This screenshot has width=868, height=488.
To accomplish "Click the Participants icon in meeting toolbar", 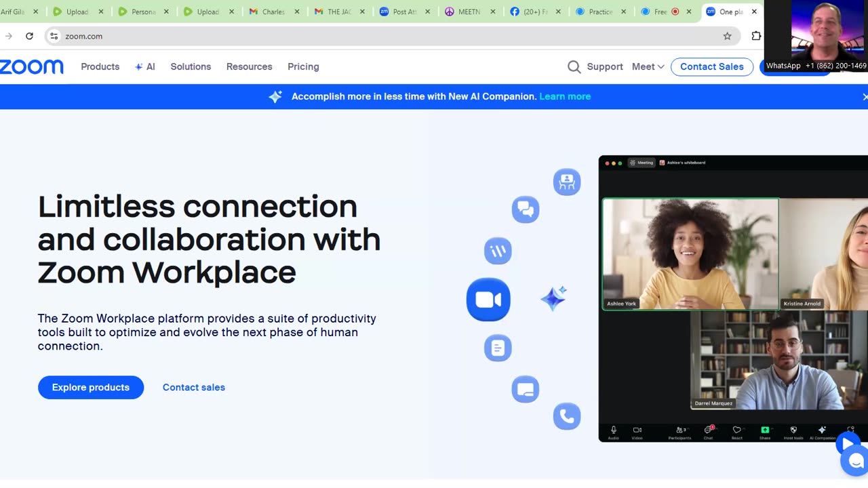I will (679, 432).
